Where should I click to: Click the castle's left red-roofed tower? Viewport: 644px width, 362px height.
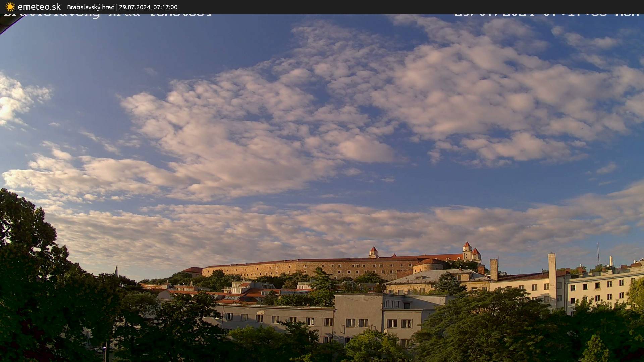click(x=373, y=252)
